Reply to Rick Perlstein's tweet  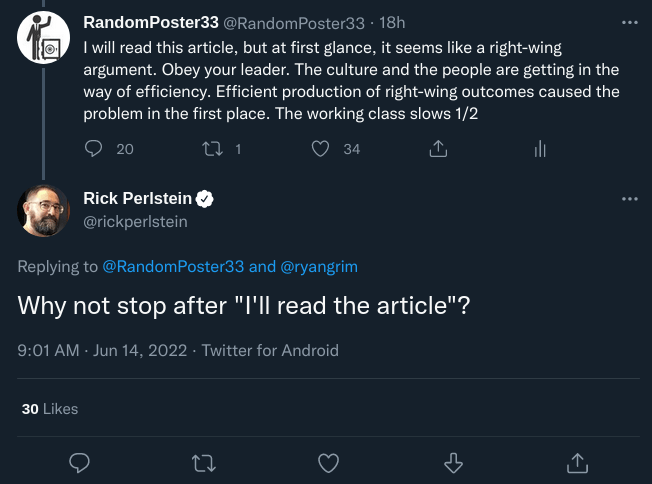[81, 462]
